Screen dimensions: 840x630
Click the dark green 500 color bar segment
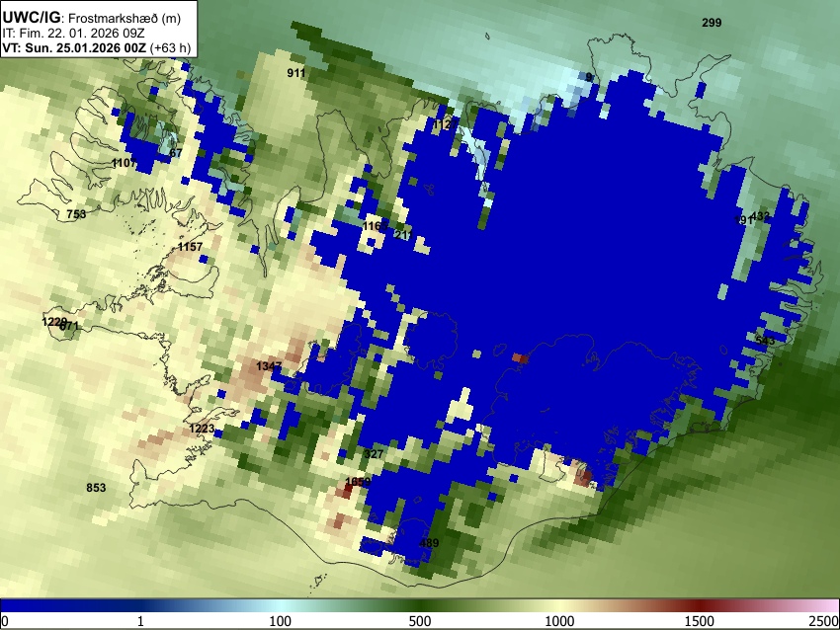(420, 606)
